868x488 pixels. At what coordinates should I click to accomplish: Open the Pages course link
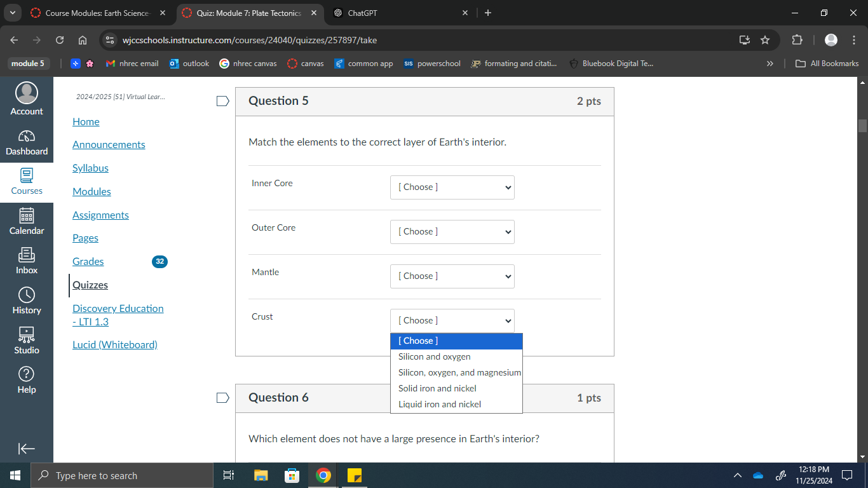tap(85, 238)
